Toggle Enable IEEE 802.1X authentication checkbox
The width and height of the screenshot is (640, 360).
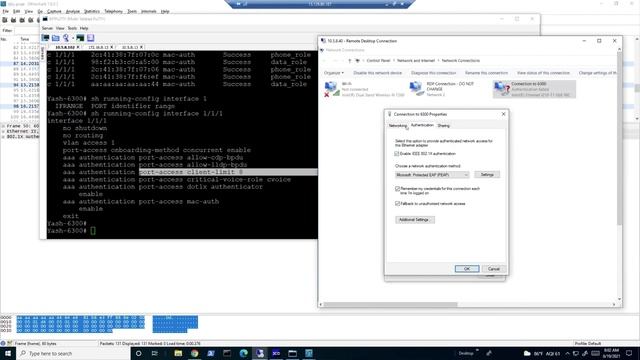[397, 154]
